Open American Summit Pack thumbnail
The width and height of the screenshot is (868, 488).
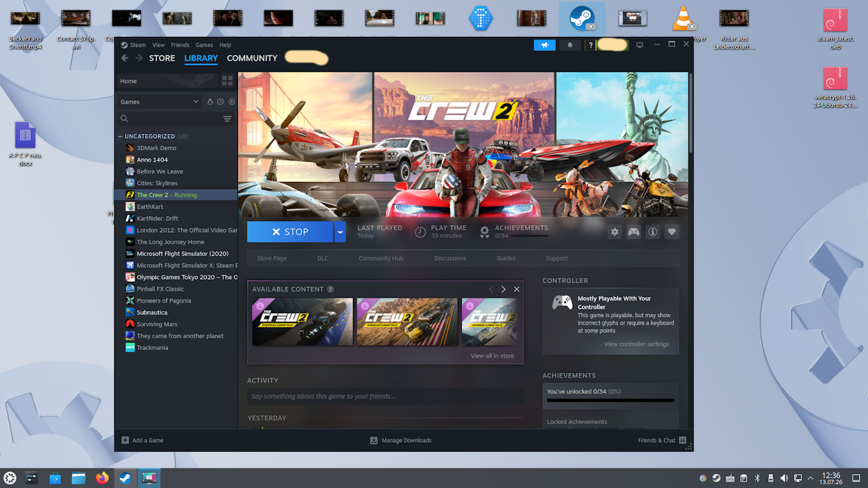[407, 322]
